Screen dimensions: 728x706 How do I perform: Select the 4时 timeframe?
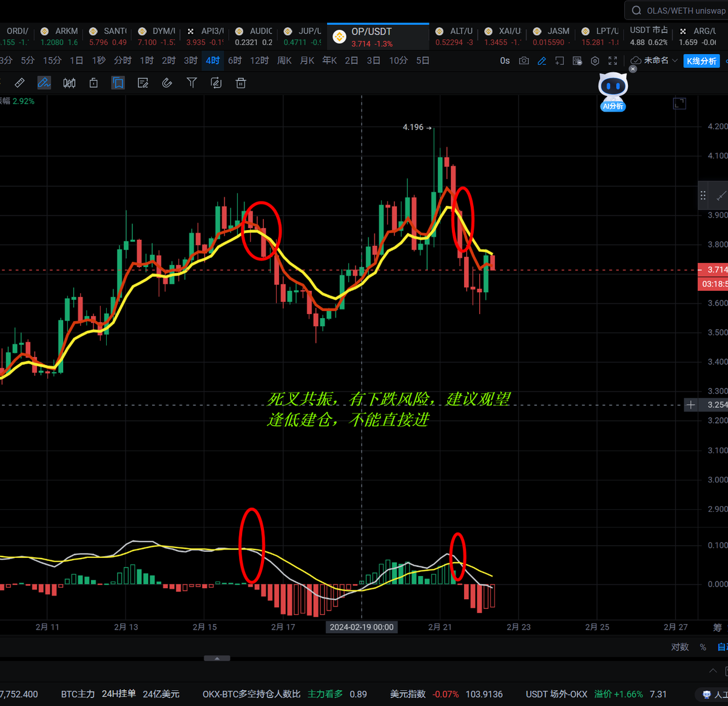tap(213, 61)
